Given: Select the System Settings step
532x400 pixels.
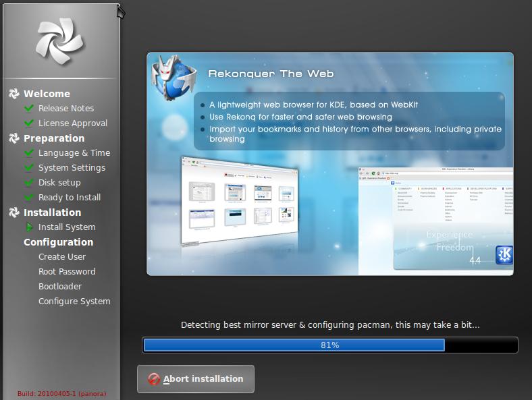Looking at the screenshot, I should pos(72,168).
